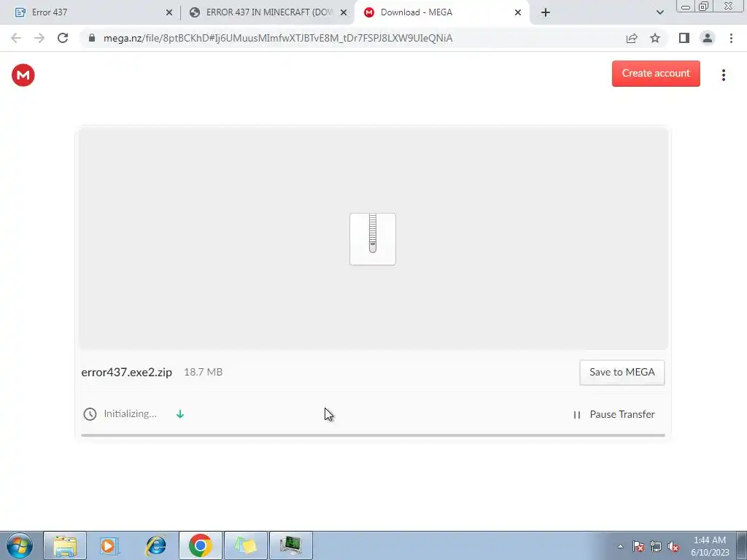Click the muted volume tray icon
Image resolution: width=747 pixels, height=560 pixels.
tap(673, 546)
